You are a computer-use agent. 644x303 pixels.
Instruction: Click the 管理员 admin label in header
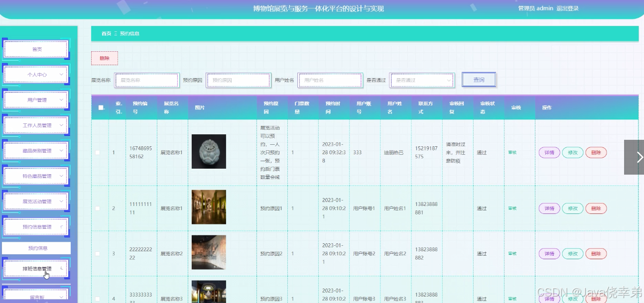[535, 8]
